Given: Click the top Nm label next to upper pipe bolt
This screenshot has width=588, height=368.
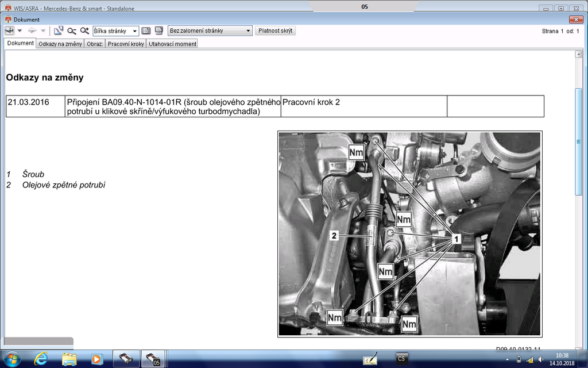Looking at the screenshot, I should 356,152.
